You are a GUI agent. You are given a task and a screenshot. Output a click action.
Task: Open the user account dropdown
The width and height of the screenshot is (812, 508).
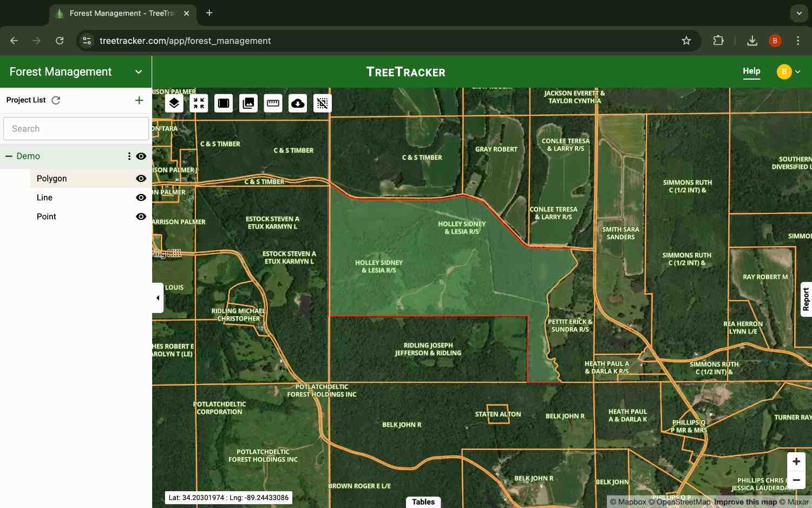pyautogui.click(x=789, y=71)
